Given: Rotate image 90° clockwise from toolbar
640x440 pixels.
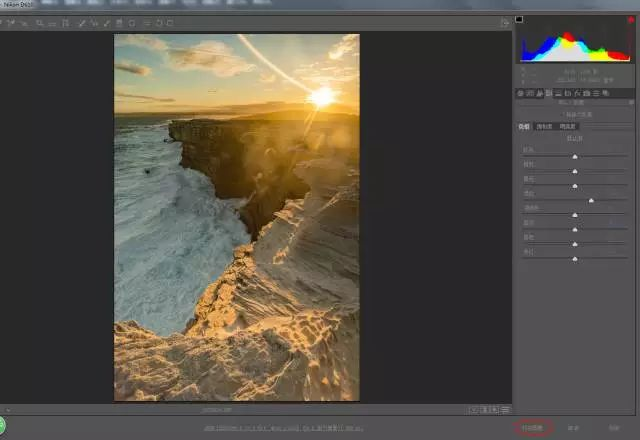Looking at the screenshot, I should click(x=169, y=22).
